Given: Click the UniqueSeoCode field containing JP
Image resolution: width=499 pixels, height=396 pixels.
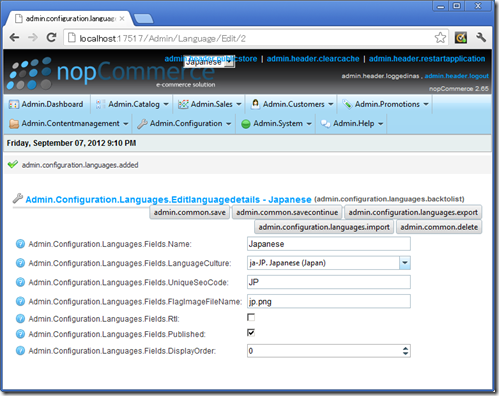Looking at the screenshot, I should [x=329, y=282].
